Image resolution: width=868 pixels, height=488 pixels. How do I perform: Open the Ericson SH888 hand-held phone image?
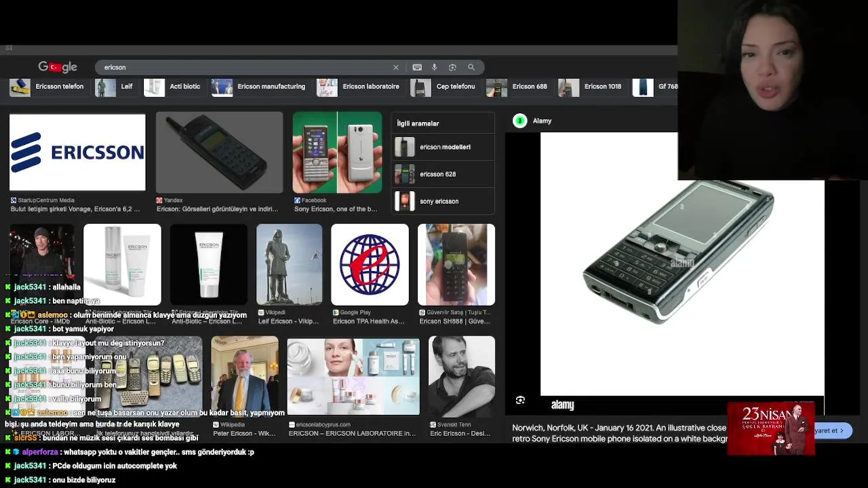(456, 264)
